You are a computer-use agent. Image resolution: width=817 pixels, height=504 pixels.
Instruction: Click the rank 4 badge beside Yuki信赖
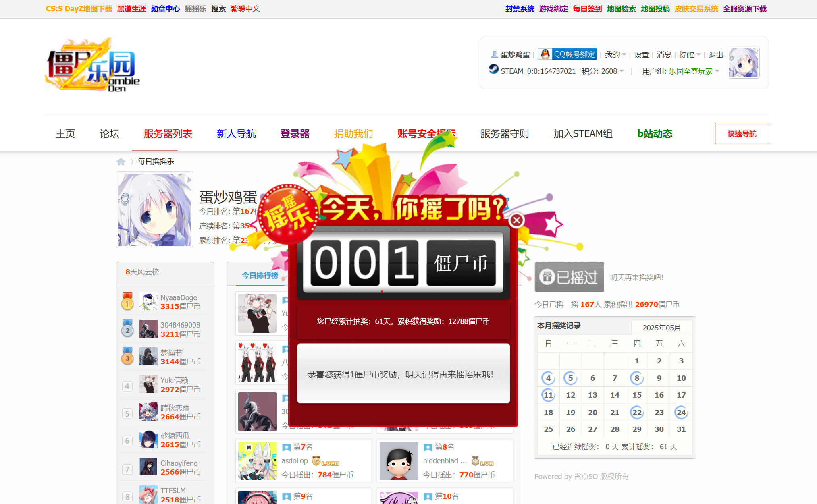point(127,386)
